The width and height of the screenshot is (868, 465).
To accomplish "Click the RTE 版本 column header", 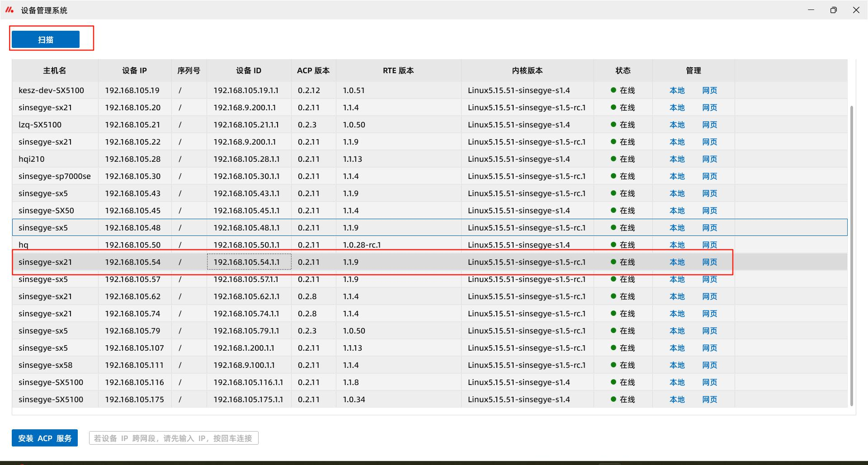I will 398,70.
